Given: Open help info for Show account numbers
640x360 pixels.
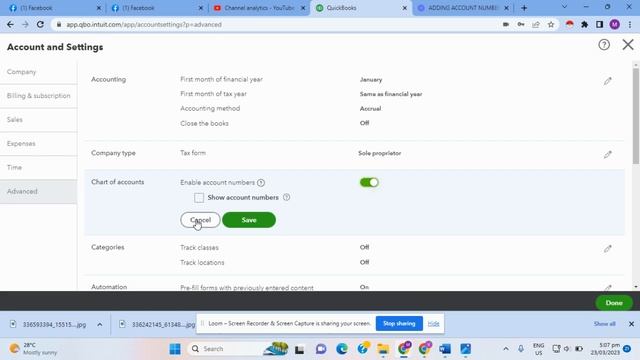Looking at the screenshot, I should (x=287, y=197).
